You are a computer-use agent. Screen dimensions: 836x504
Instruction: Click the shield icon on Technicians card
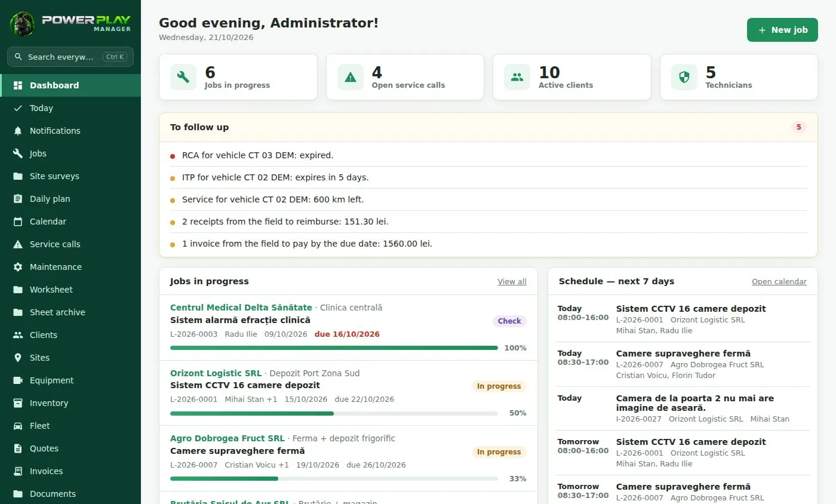(684, 77)
